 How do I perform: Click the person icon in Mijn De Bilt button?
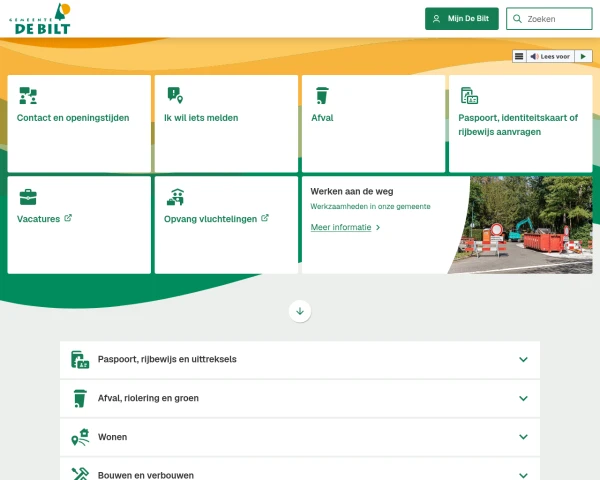point(436,19)
